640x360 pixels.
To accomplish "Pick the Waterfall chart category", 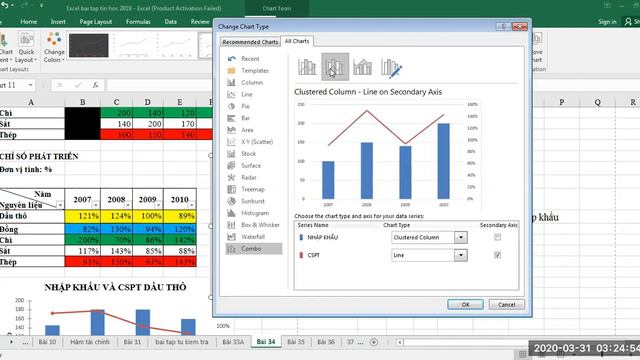I will (x=253, y=236).
